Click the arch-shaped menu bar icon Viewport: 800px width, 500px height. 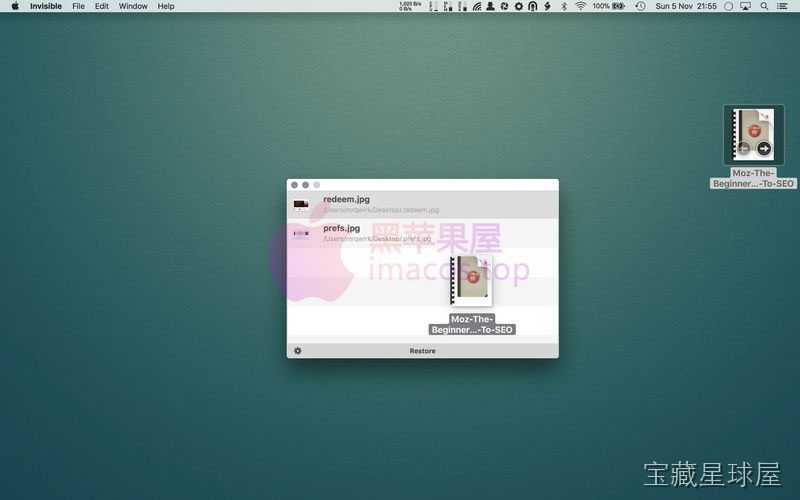(x=533, y=6)
